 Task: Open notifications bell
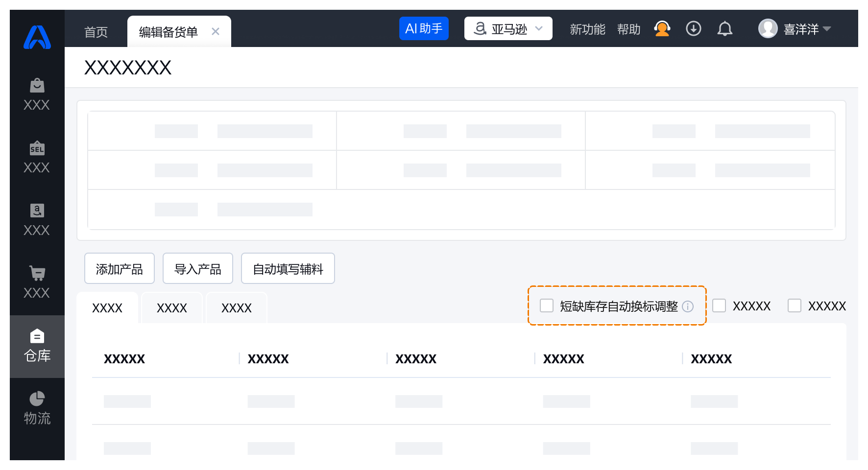pyautogui.click(x=725, y=29)
